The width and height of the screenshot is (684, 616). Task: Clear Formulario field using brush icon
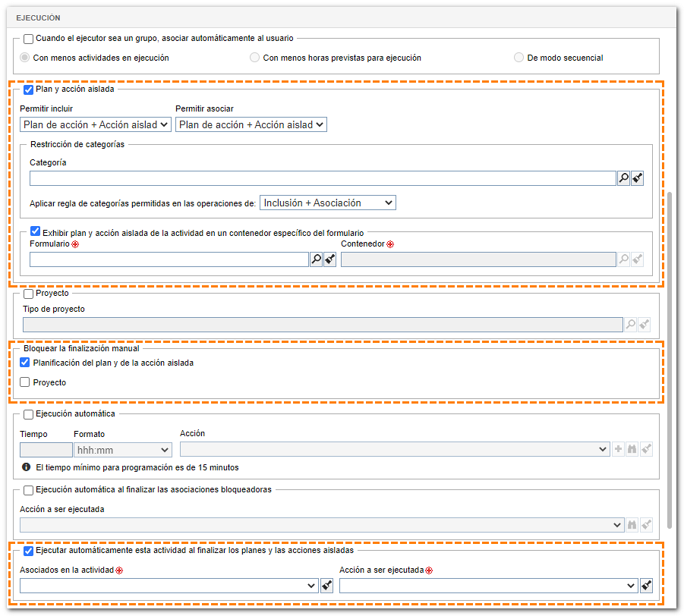point(329,259)
